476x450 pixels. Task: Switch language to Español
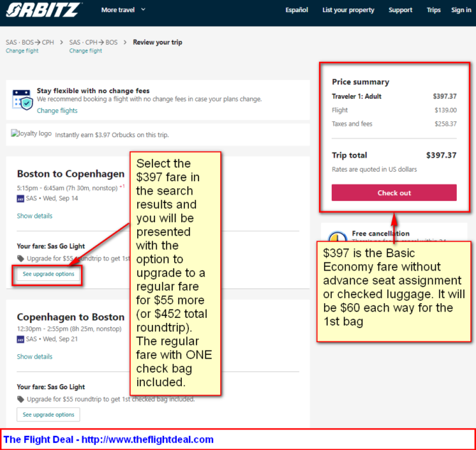tap(296, 10)
